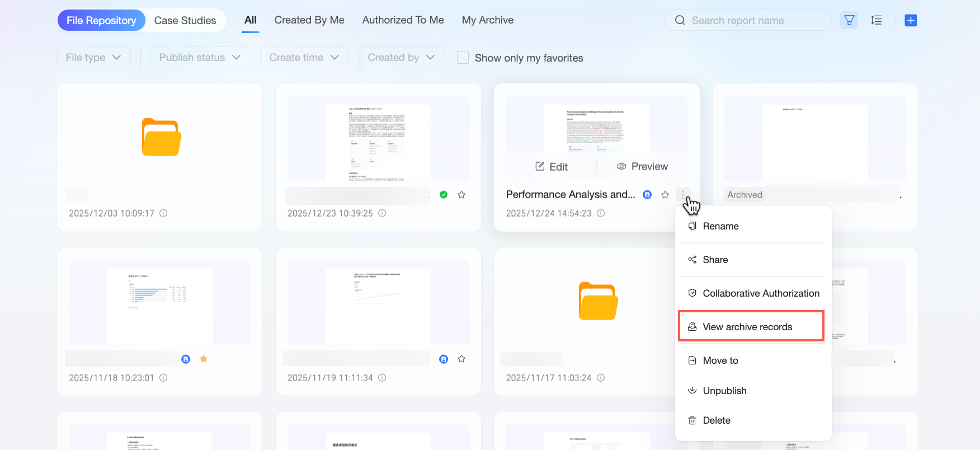Open the 2025/11/18 chart report thumbnail
The width and height of the screenshot is (980, 450).
(x=159, y=302)
